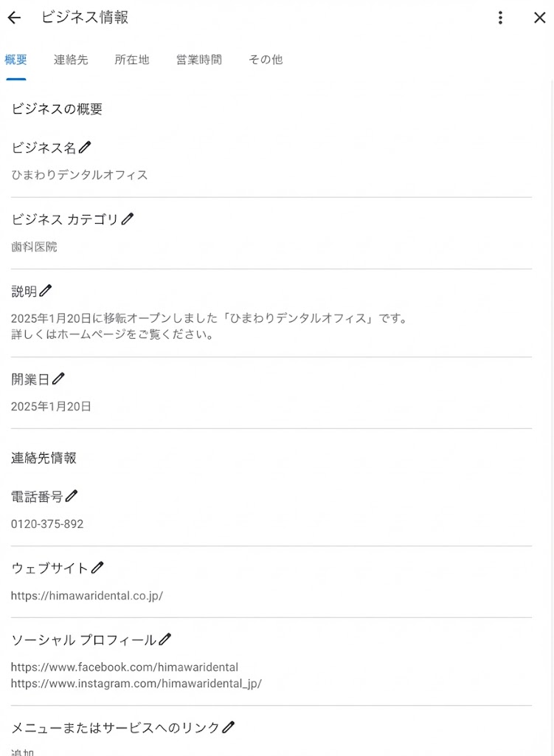Edit 電話番号 using pencil icon
The image size is (554, 756).
coord(72,496)
